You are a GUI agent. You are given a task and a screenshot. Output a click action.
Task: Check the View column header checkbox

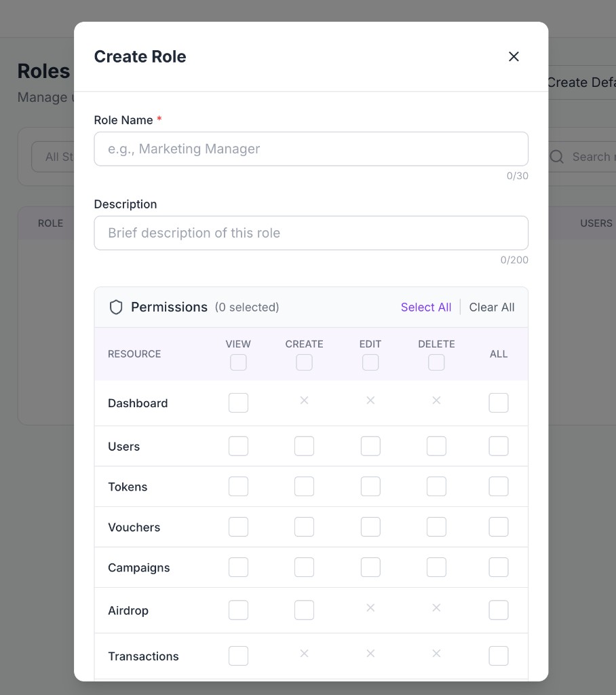[238, 362]
